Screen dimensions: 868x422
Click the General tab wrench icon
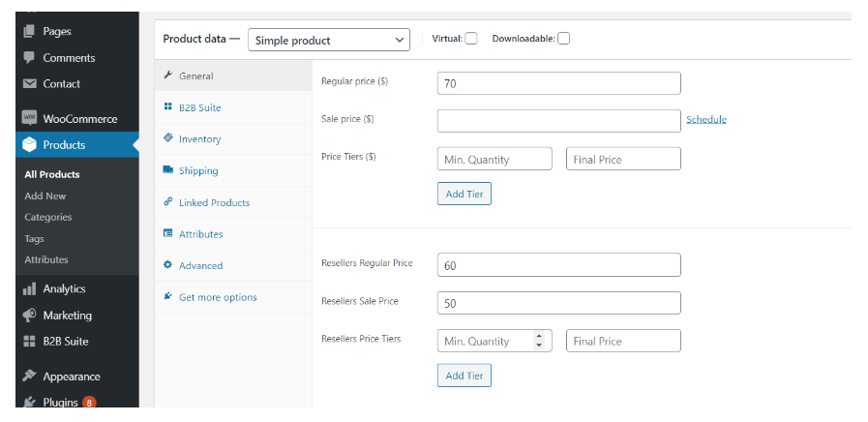[x=167, y=75]
